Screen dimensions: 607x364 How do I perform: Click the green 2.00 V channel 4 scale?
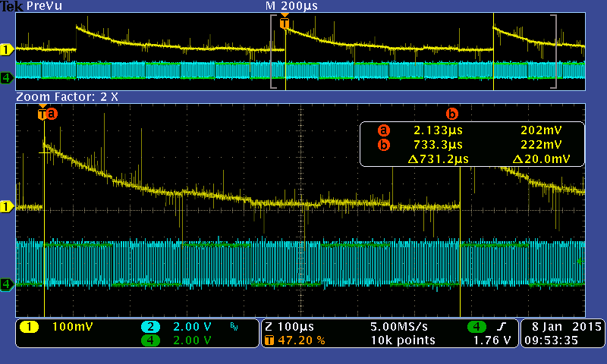click(192, 340)
